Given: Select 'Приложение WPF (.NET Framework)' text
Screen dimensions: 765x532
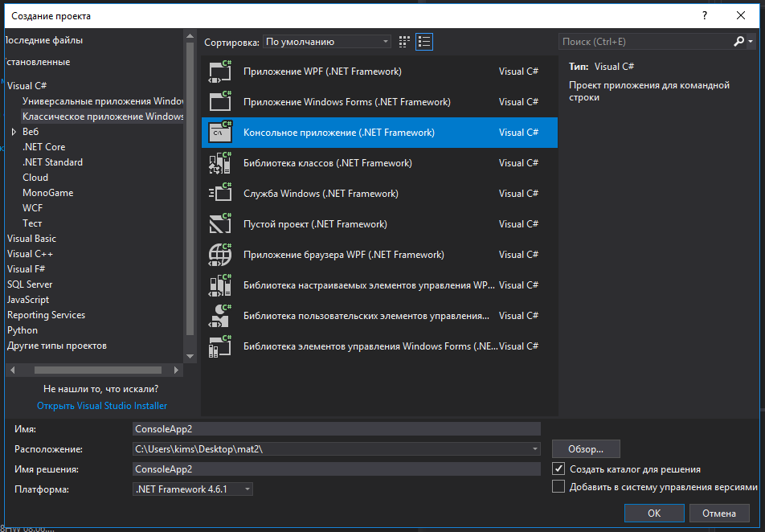Looking at the screenshot, I should 322,72.
